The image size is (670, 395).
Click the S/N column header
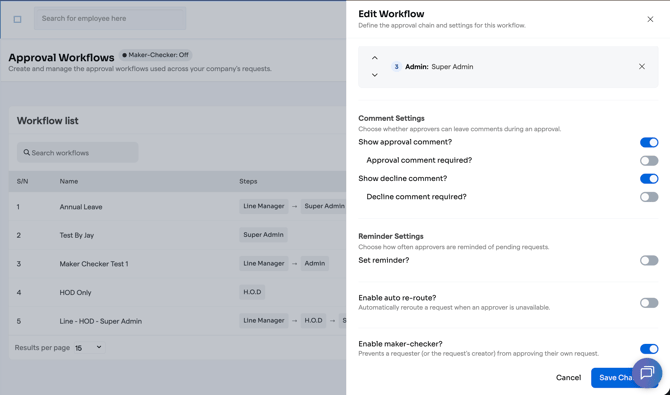22,181
